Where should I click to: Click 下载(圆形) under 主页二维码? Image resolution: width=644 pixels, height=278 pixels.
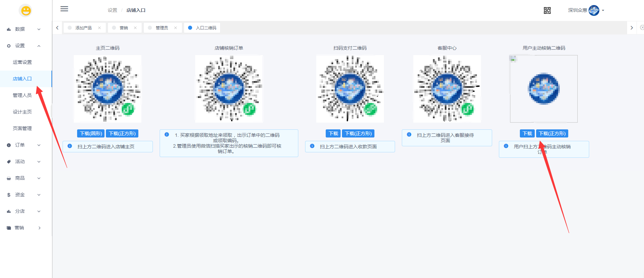tap(91, 133)
